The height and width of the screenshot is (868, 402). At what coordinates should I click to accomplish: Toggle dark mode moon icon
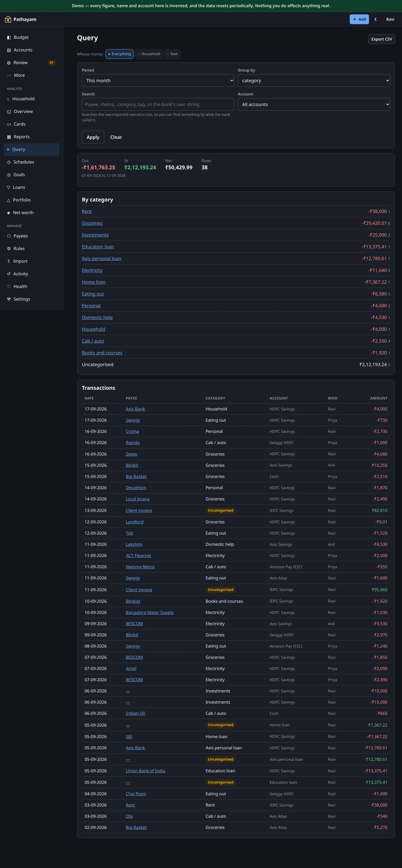(x=376, y=19)
